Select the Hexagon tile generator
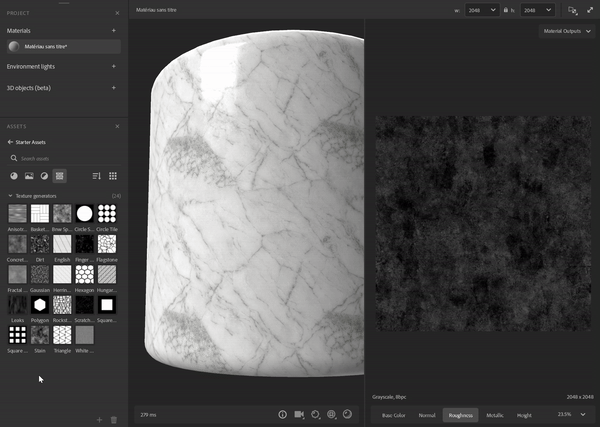600x427 pixels. point(85,274)
